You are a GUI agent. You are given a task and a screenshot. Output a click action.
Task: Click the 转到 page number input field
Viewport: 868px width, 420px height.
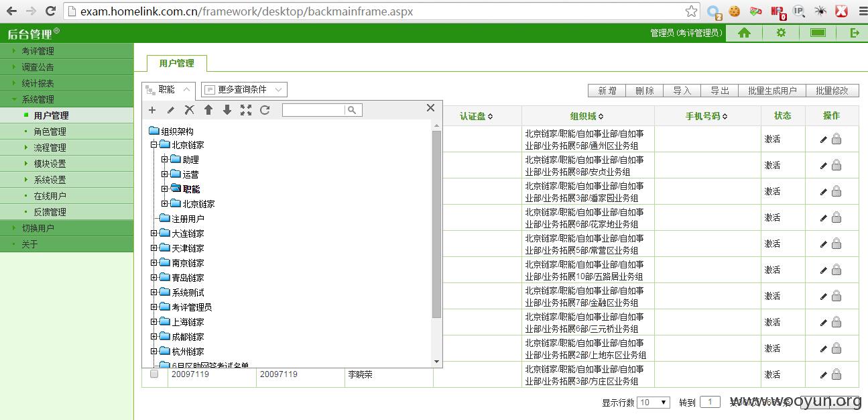coord(710,403)
